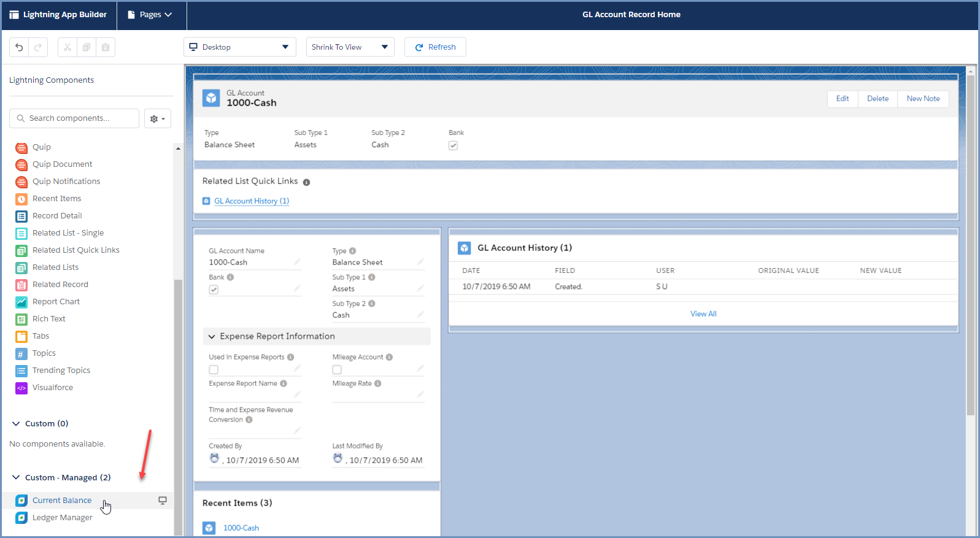980x538 pixels.
Task: Click the New Note button
Action: tap(923, 99)
